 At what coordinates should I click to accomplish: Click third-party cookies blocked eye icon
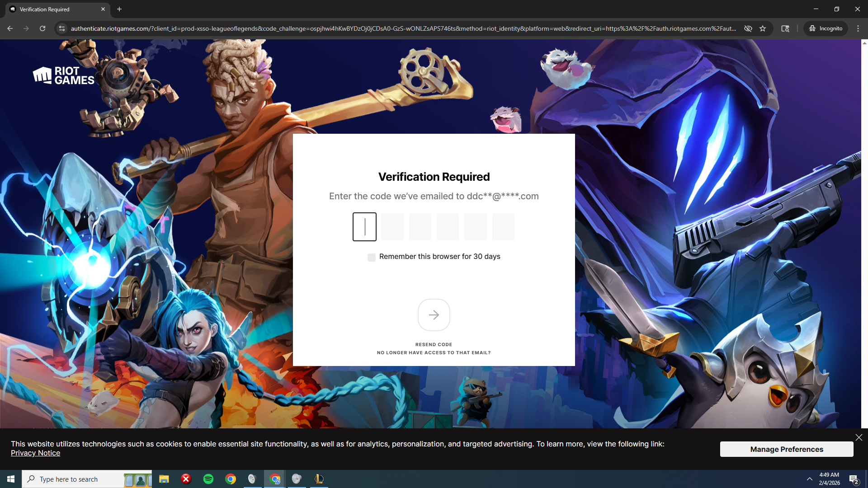[x=748, y=28]
